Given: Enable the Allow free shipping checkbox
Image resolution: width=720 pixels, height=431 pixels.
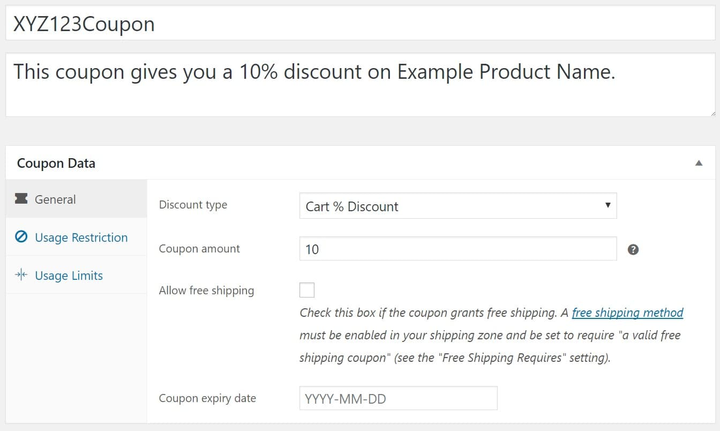Looking at the screenshot, I should click(x=307, y=290).
